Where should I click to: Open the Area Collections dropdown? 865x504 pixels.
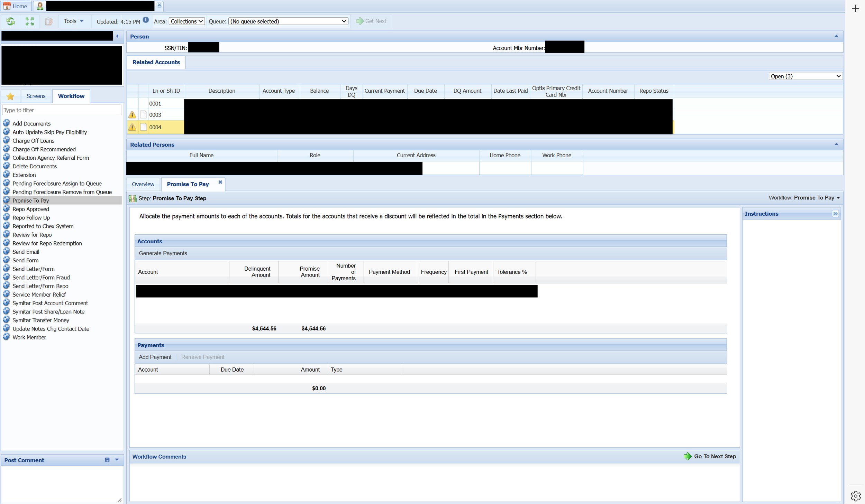pyautogui.click(x=187, y=21)
